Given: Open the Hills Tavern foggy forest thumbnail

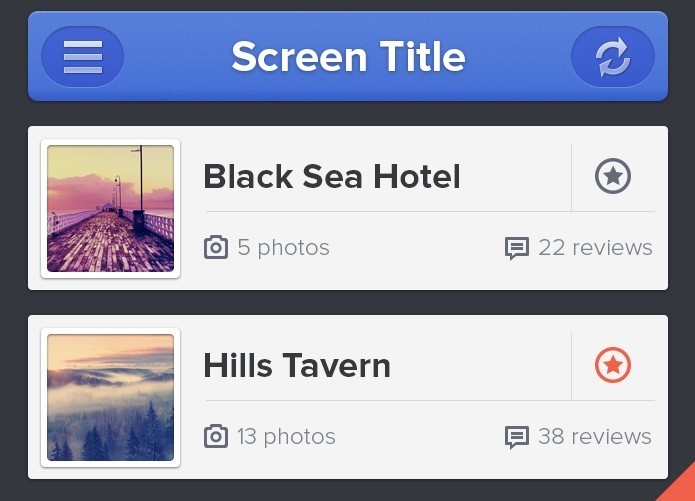Looking at the screenshot, I should click(110, 397).
